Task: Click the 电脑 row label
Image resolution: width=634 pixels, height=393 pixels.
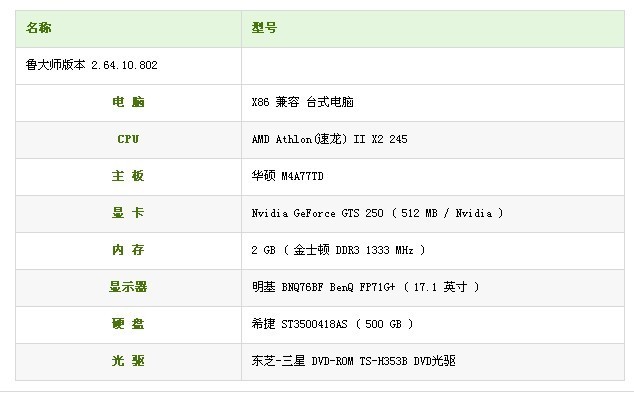Action: point(128,102)
